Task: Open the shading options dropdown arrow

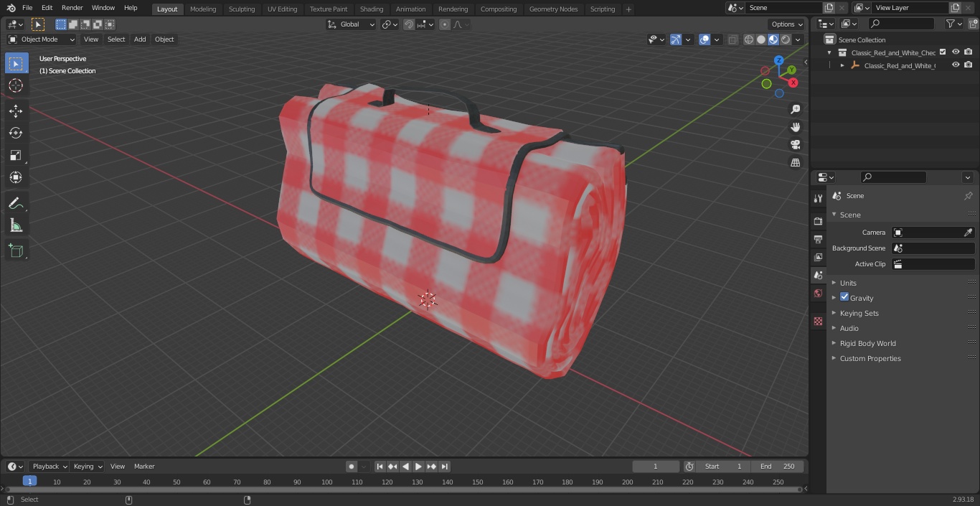Action: pos(798,39)
